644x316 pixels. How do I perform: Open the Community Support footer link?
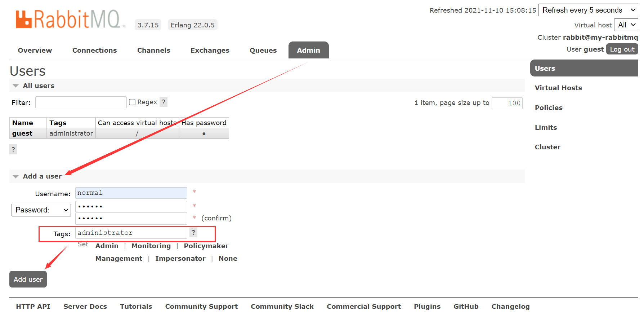click(x=202, y=306)
